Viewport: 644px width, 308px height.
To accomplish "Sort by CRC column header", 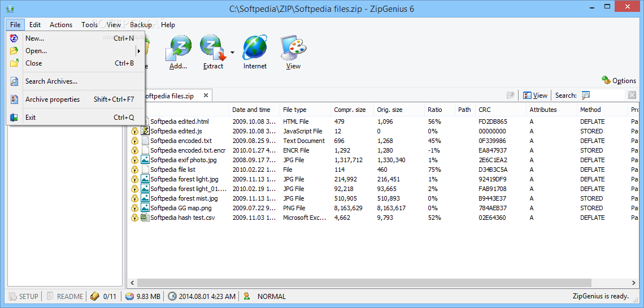I will pos(501,110).
